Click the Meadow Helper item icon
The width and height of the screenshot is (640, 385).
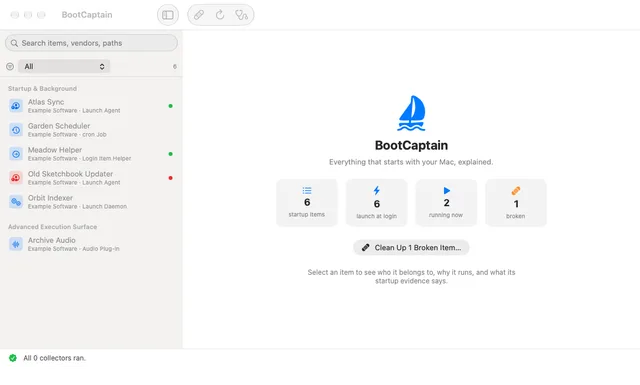(x=16, y=154)
